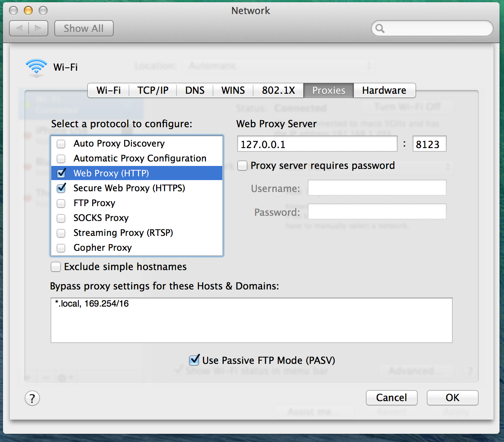
Task: Uncheck Use Passive FTP Mode (PASV)
Action: (x=194, y=360)
